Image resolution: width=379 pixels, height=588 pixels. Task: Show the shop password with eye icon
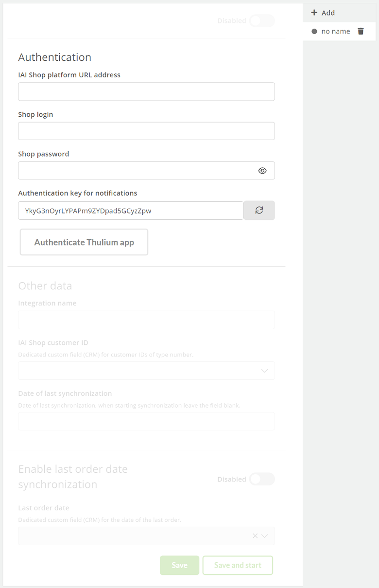[262, 171]
